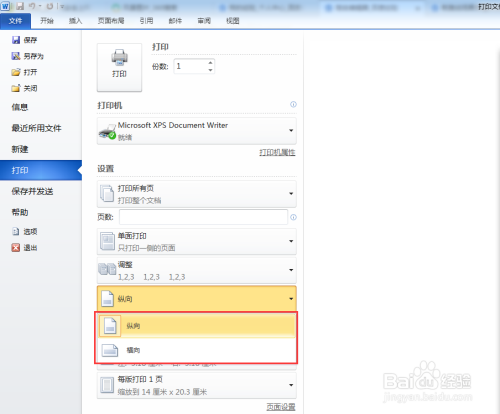Click the large printer Print button

(x=119, y=67)
